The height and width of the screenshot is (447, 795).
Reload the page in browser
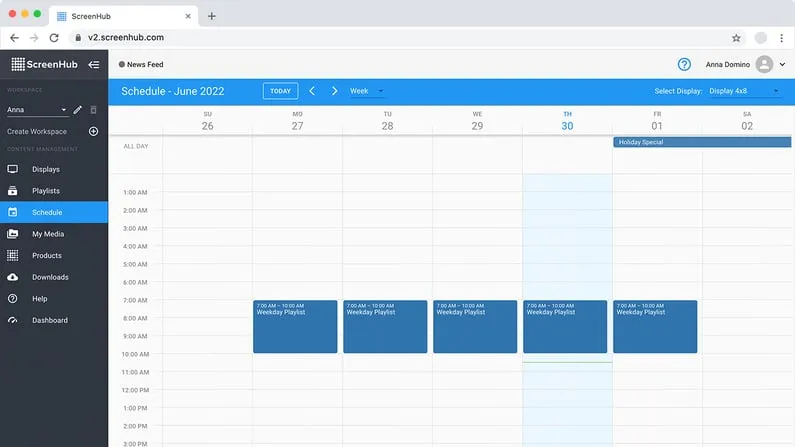tap(54, 38)
